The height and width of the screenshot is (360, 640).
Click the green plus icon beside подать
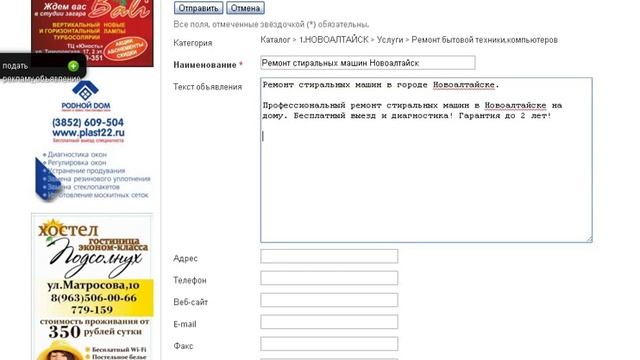[x=73, y=66]
